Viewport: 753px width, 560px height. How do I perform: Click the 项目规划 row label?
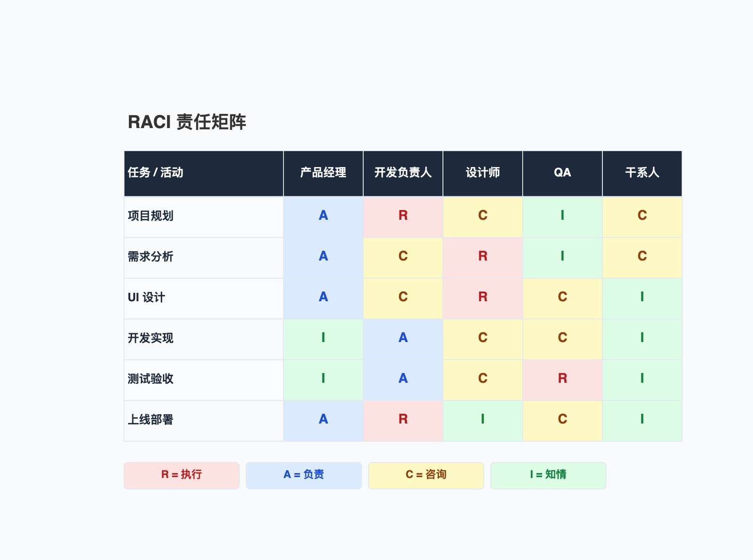point(152,216)
